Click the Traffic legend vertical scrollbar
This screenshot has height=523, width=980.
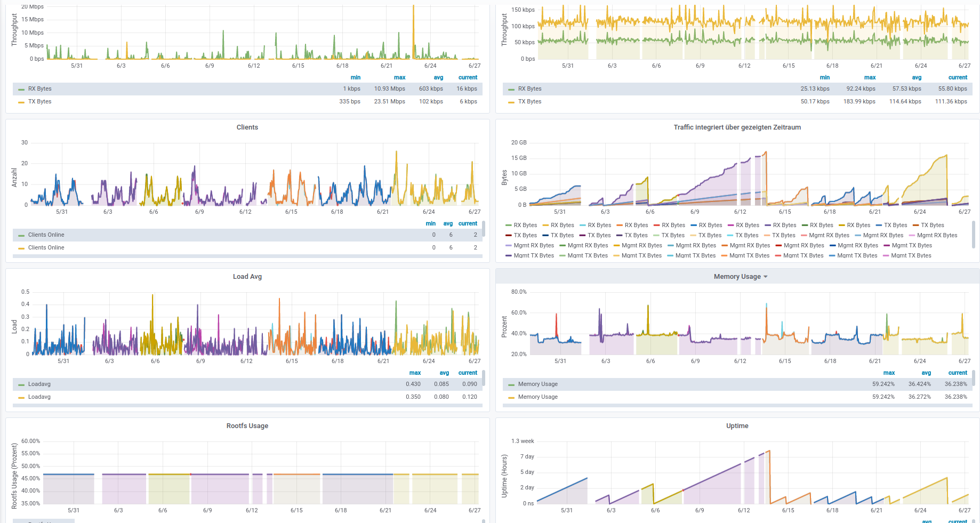coord(974,235)
